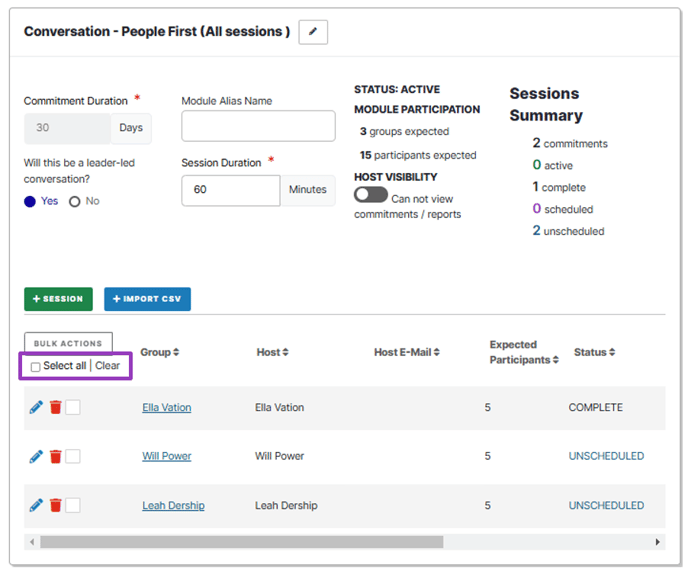The width and height of the screenshot is (688, 571).
Task: Open the Bulk Actions menu
Action: point(68,343)
